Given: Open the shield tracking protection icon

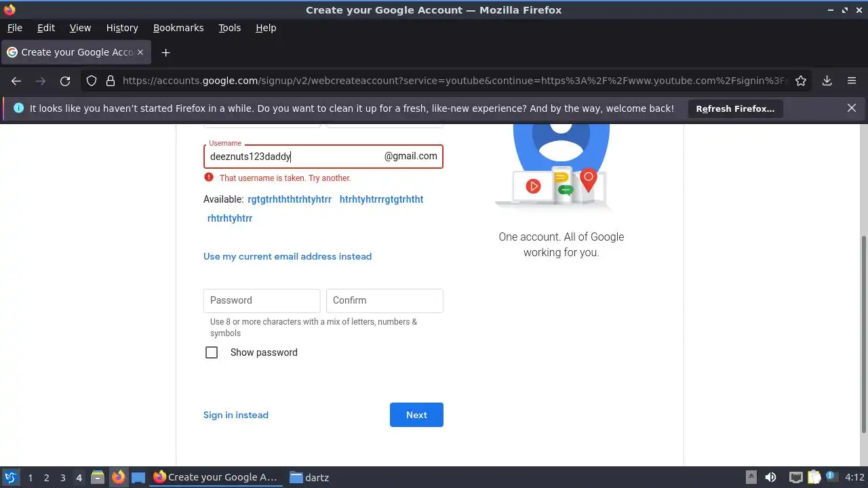Looking at the screenshot, I should (x=92, y=81).
